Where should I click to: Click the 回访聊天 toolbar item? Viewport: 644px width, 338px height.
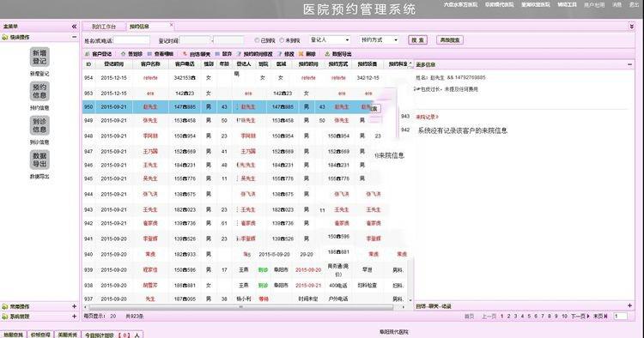click(197, 54)
